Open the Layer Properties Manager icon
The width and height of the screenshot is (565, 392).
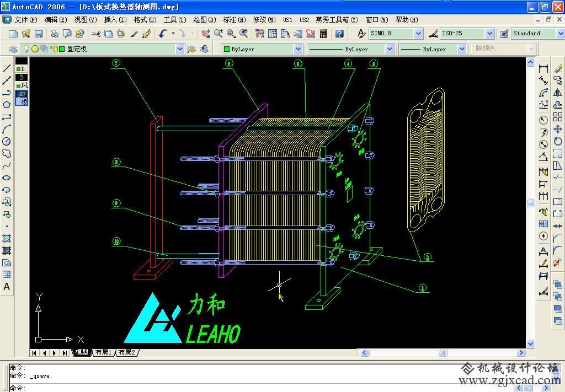(13, 49)
